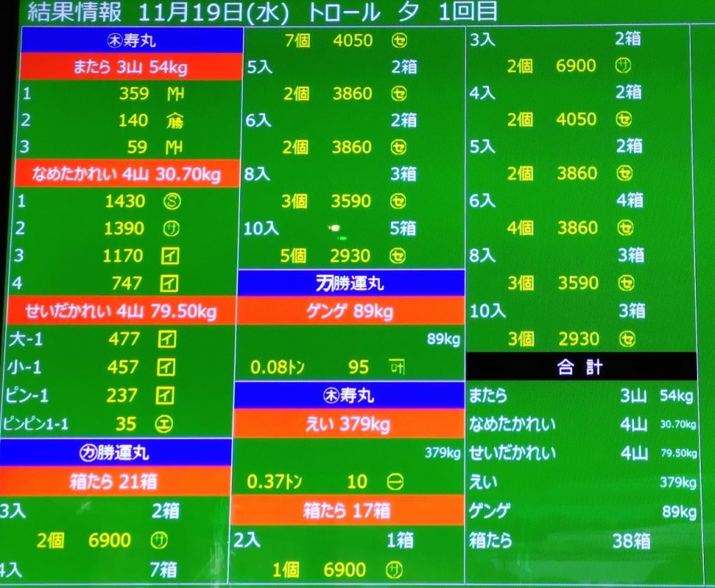Click the circle-bar mark in えい 0.37トン row

point(395,481)
